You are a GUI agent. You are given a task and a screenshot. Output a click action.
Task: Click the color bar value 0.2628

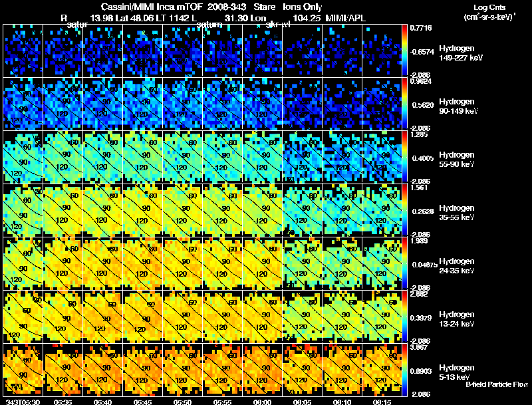pyautogui.click(x=423, y=211)
